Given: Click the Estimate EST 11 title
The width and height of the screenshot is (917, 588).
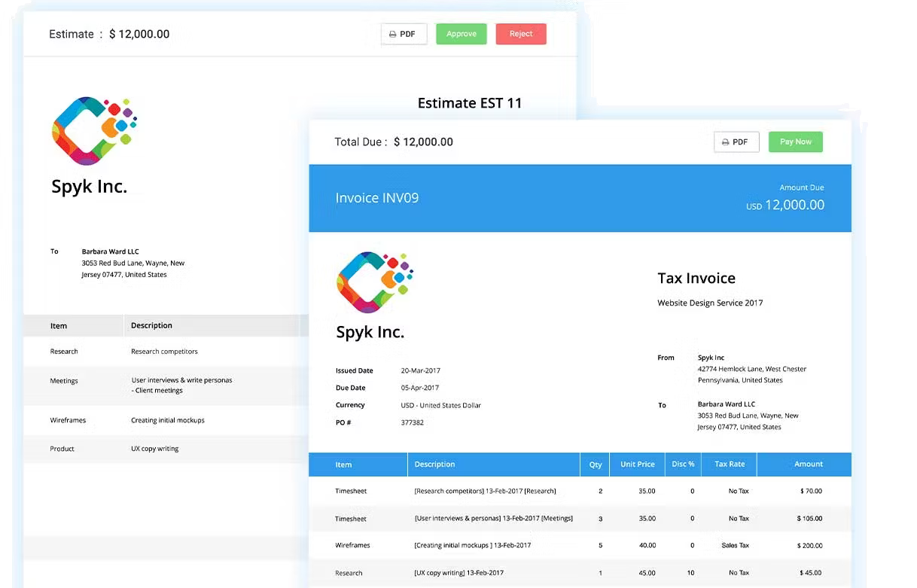Looking at the screenshot, I should coord(470,103).
